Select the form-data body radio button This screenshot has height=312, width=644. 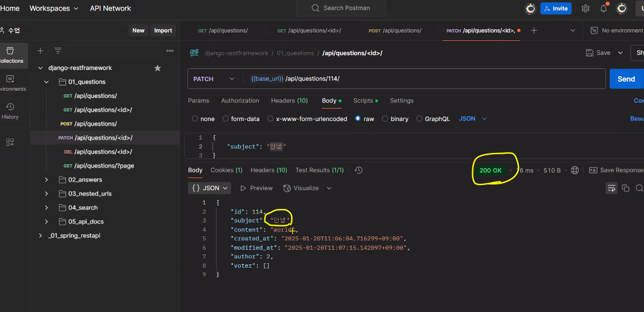coord(226,119)
